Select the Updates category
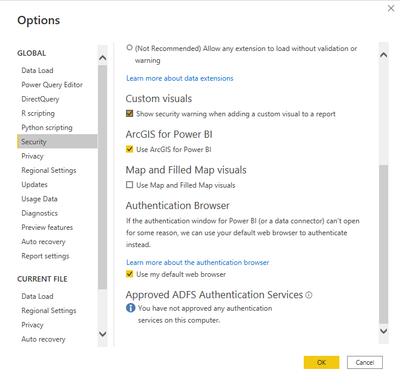400x386 pixels. pyautogui.click(x=34, y=185)
